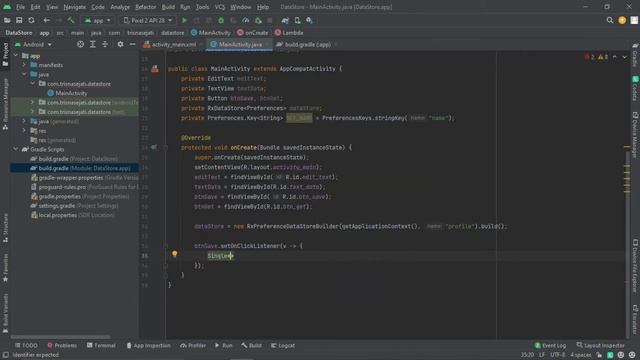Open the Analyze menu

pos(120,7)
